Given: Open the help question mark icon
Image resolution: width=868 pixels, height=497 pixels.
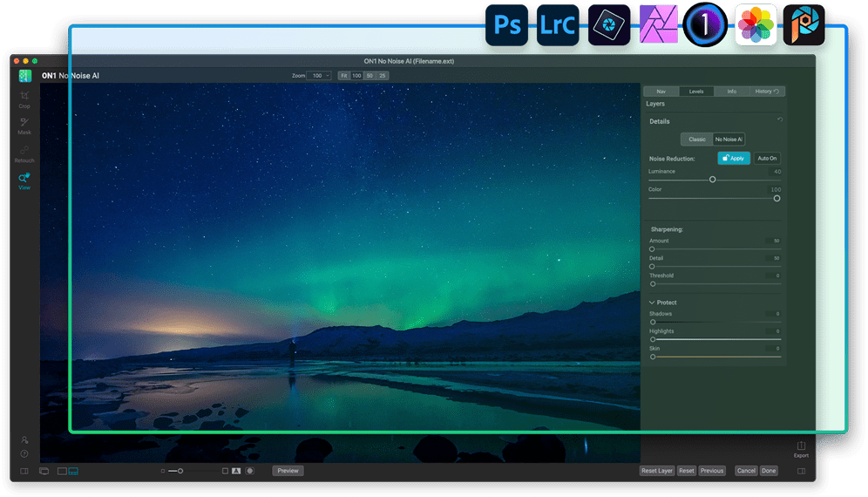Looking at the screenshot, I should coord(24,453).
